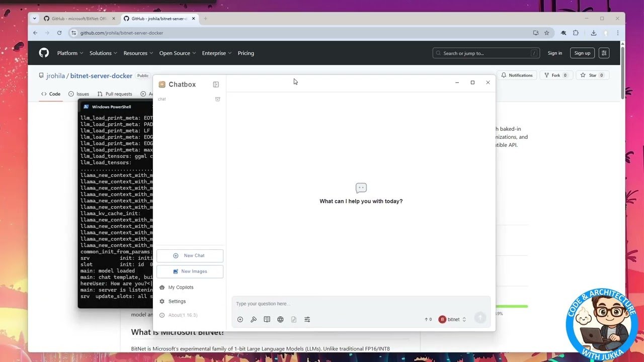Click the GitHub search or jump to box

pos(486,53)
